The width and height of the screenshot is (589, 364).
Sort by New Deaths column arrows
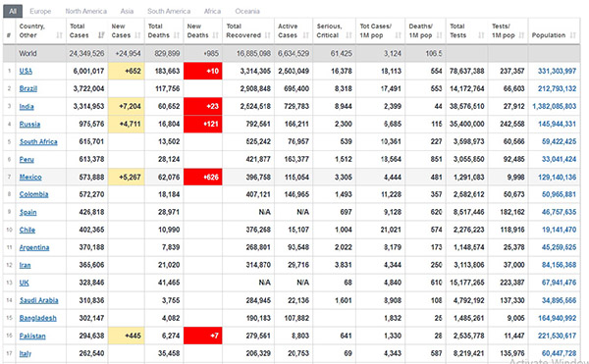(216, 35)
